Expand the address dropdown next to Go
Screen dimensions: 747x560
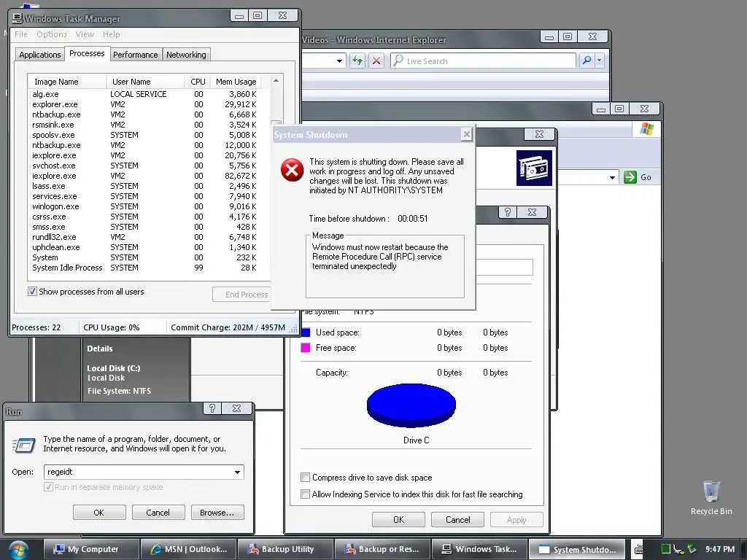coord(612,178)
